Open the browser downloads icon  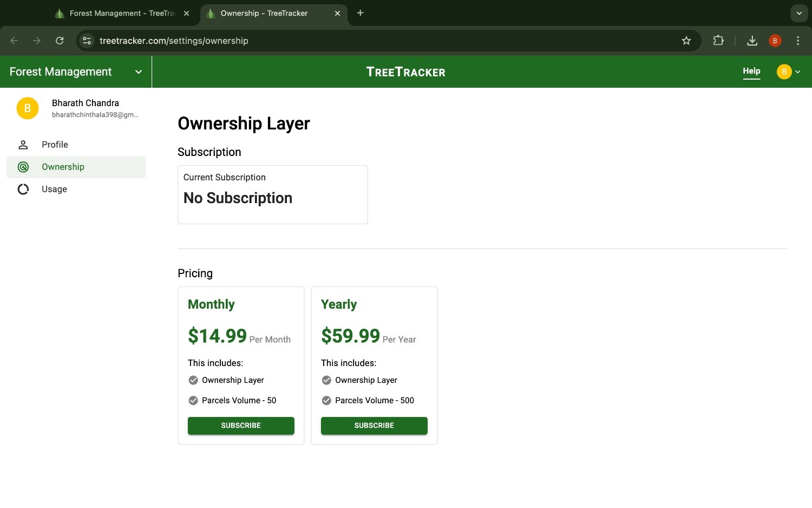coord(752,40)
